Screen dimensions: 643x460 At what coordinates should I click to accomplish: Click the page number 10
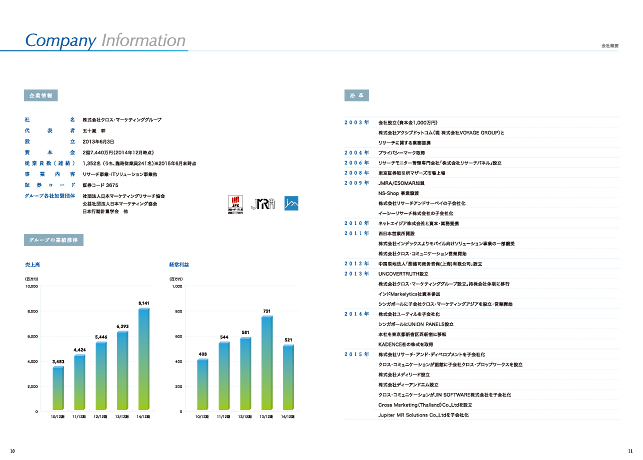pos(12,451)
